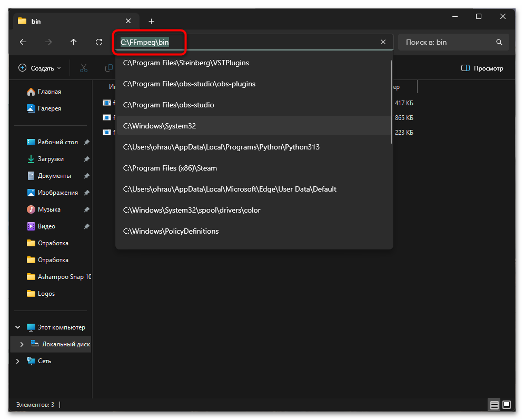This screenshot has height=420, width=524.
Task: Select the Copy icon on the toolbar
Action: tap(108, 68)
